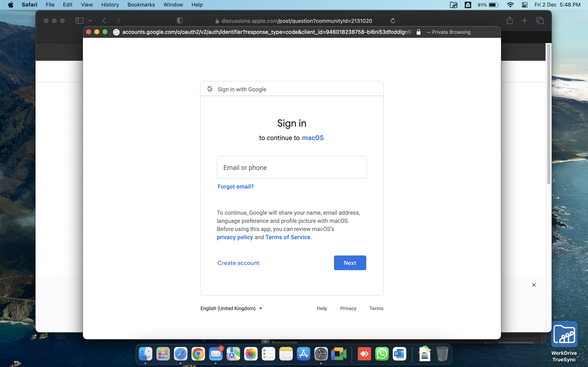Open the Share icon in Safari toolbar
This screenshot has height=367, width=588.
tap(510, 20)
